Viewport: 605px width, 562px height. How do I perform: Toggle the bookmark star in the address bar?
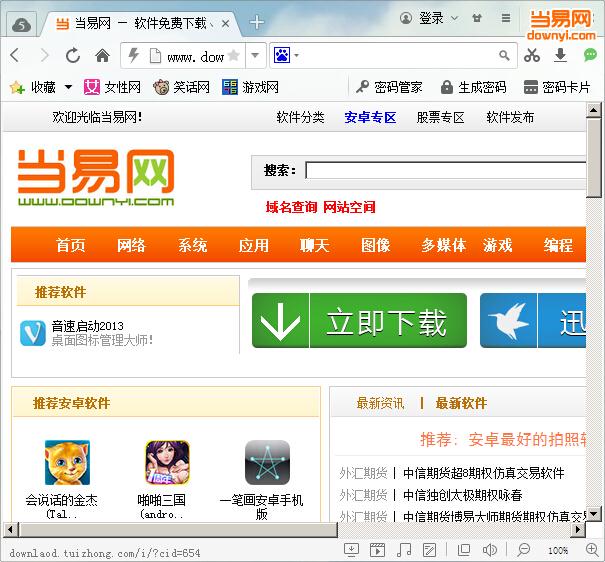pos(233,56)
